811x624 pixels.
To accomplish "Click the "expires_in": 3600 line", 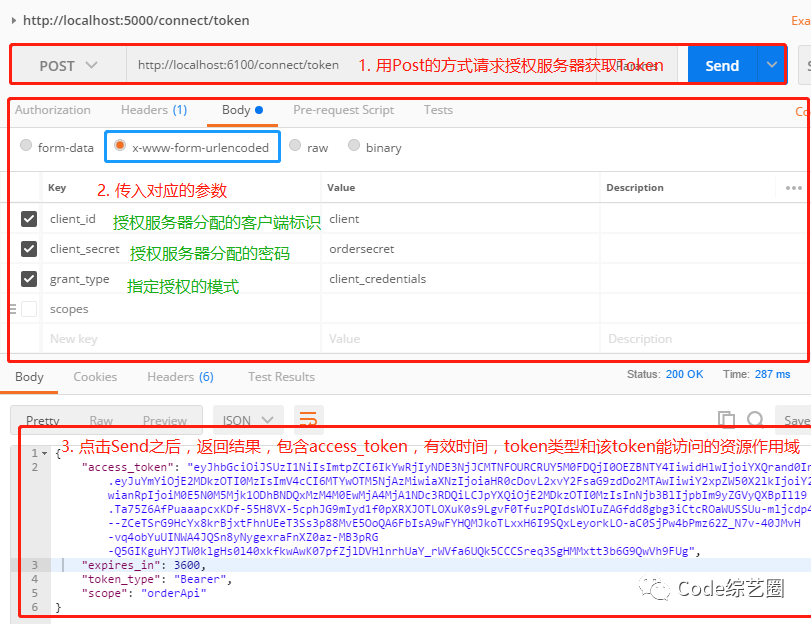I will pos(144,565).
